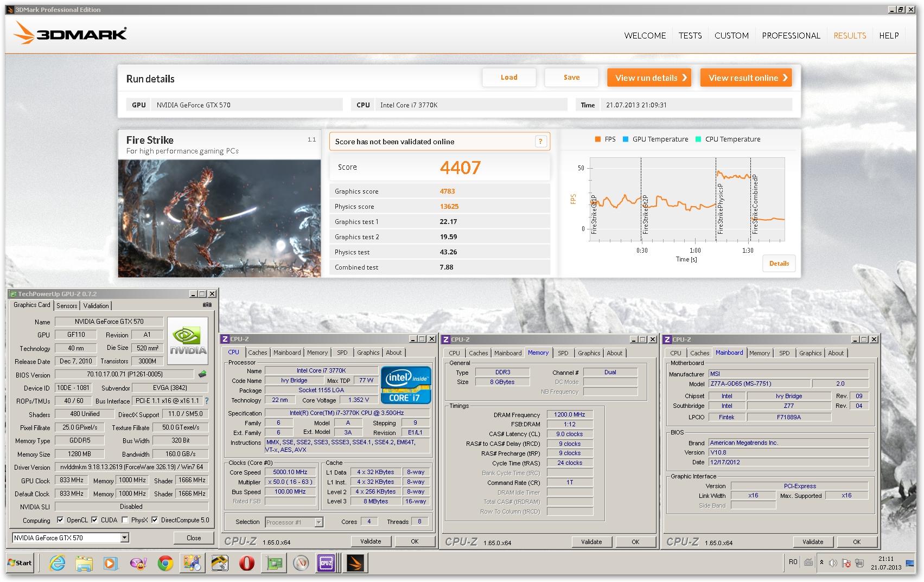This screenshot has height=582, width=924.
Task: Open the SPD tab in the first CPU-Z window
Action: click(342, 353)
